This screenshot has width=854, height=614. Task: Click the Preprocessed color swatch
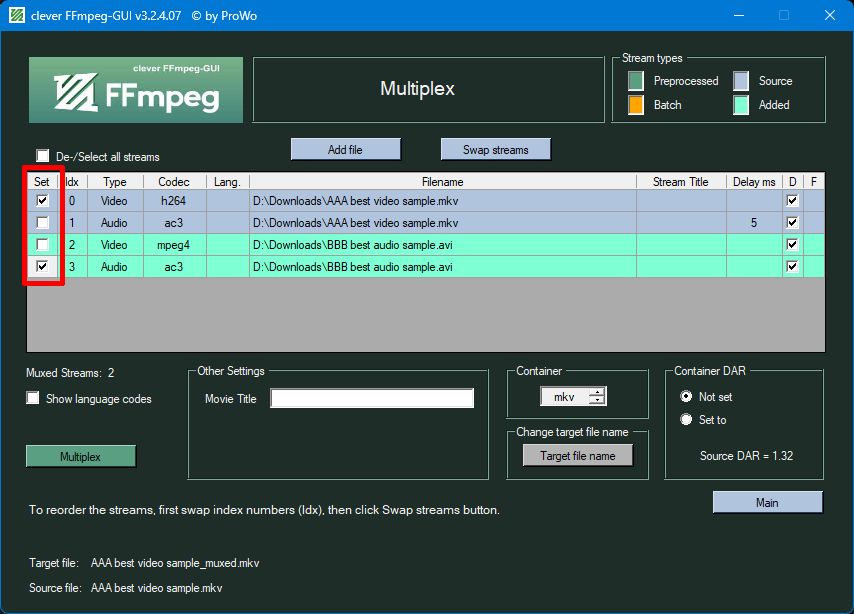636,81
